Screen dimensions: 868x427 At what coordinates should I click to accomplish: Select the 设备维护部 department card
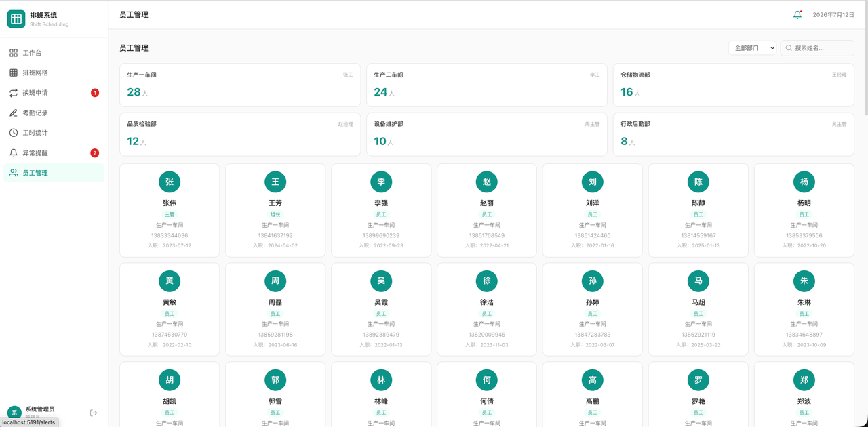[x=487, y=134]
